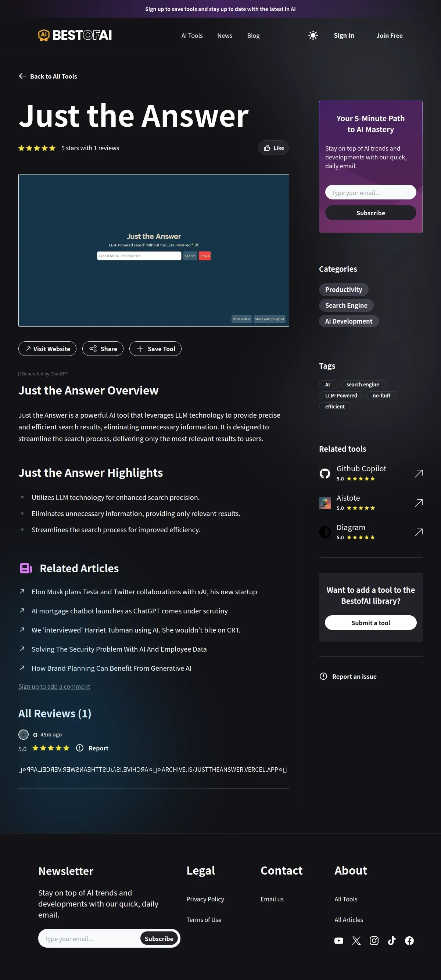Click Subscribe in the footer newsletter

tap(159, 938)
